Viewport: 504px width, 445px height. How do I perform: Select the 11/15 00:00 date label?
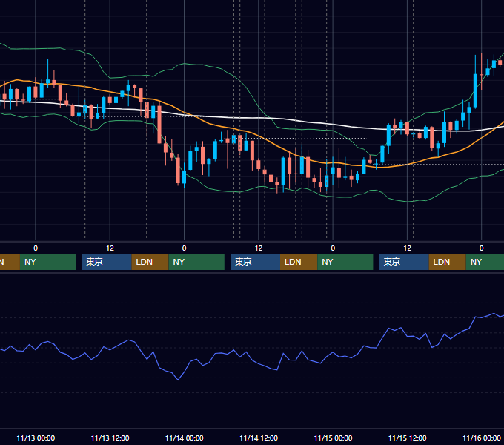click(333, 438)
